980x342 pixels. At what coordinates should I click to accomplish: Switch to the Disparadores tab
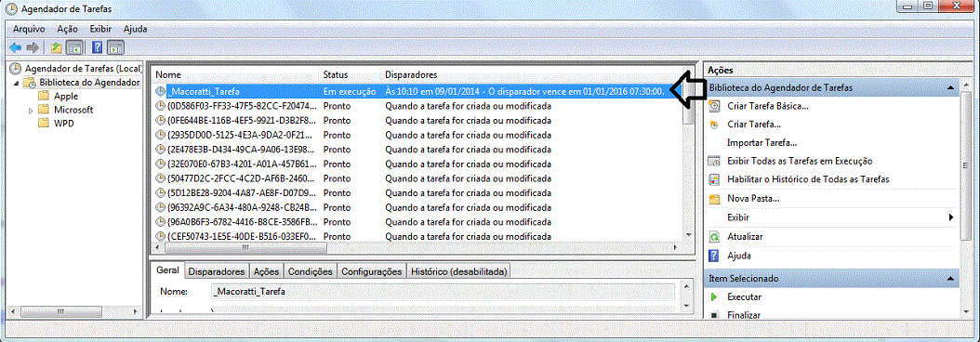217,272
